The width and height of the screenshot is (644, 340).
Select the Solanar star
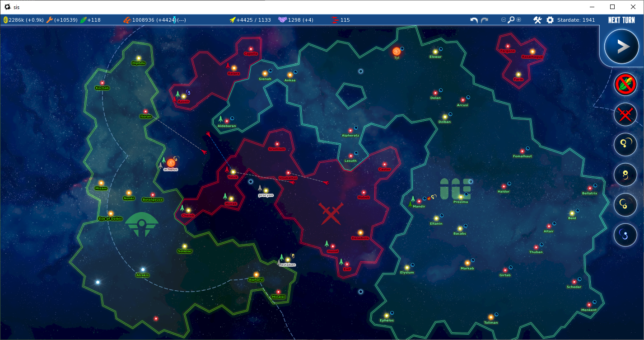[185, 246]
